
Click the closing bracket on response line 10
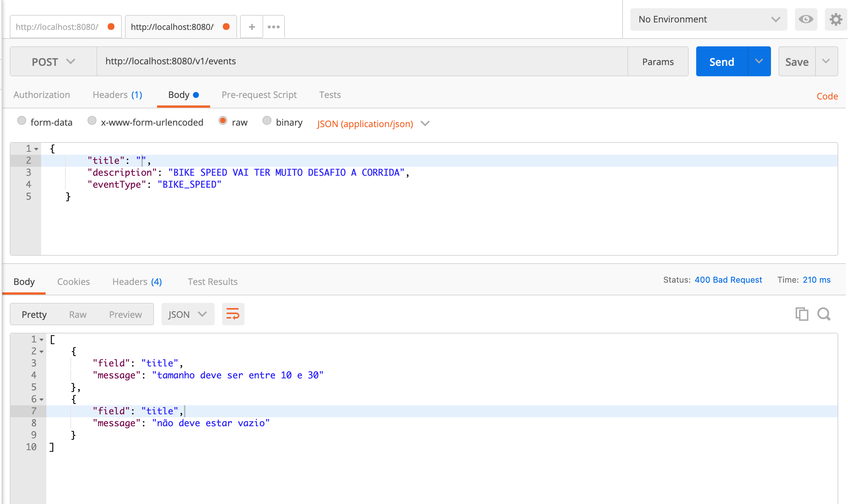[x=52, y=447]
